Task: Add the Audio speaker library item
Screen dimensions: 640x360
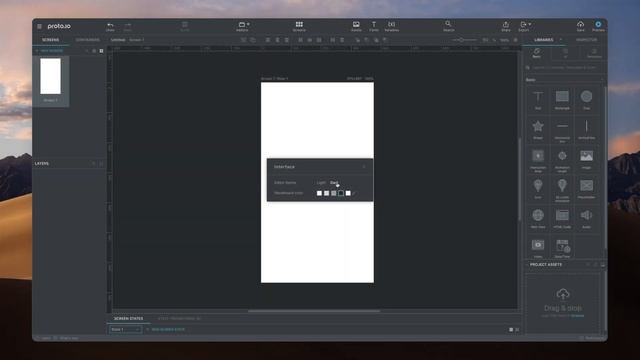Action: 587,218
